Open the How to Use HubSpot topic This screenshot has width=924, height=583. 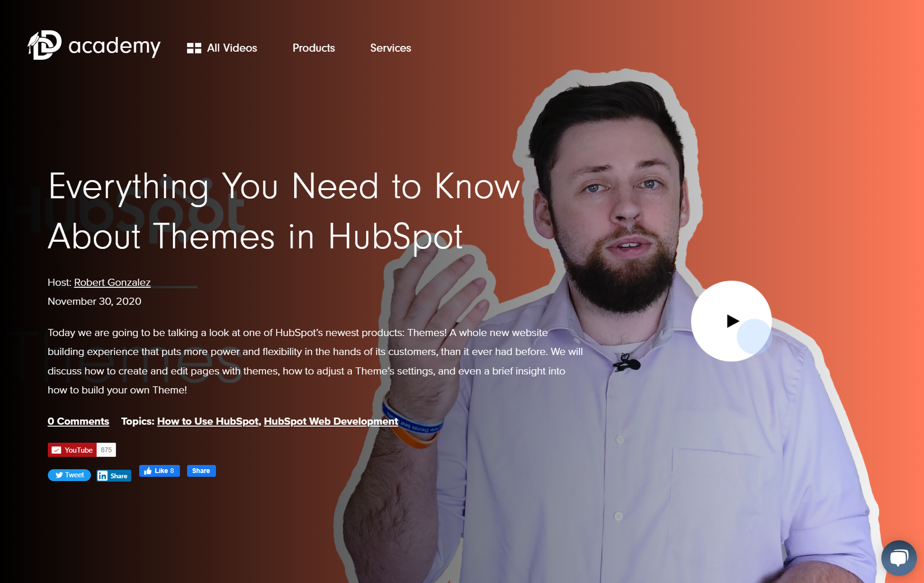click(x=207, y=421)
